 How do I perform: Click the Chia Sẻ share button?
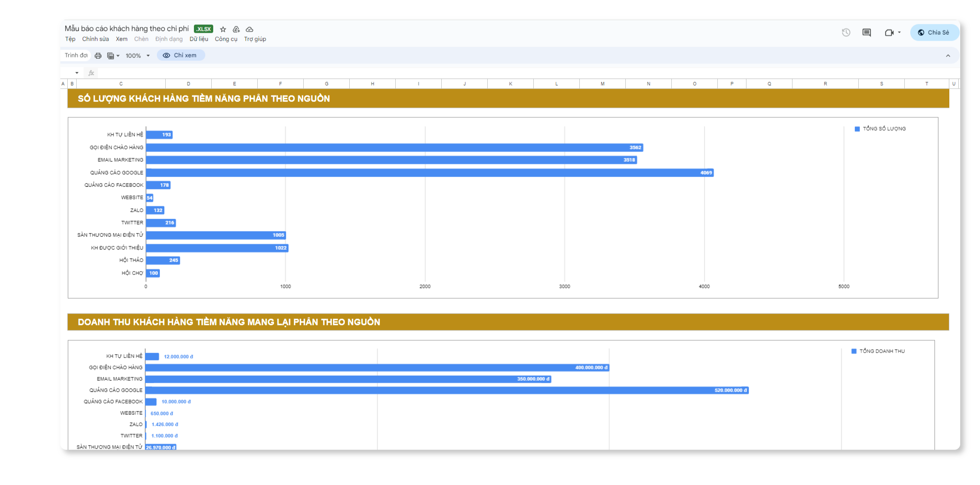pyautogui.click(x=934, y=33)
